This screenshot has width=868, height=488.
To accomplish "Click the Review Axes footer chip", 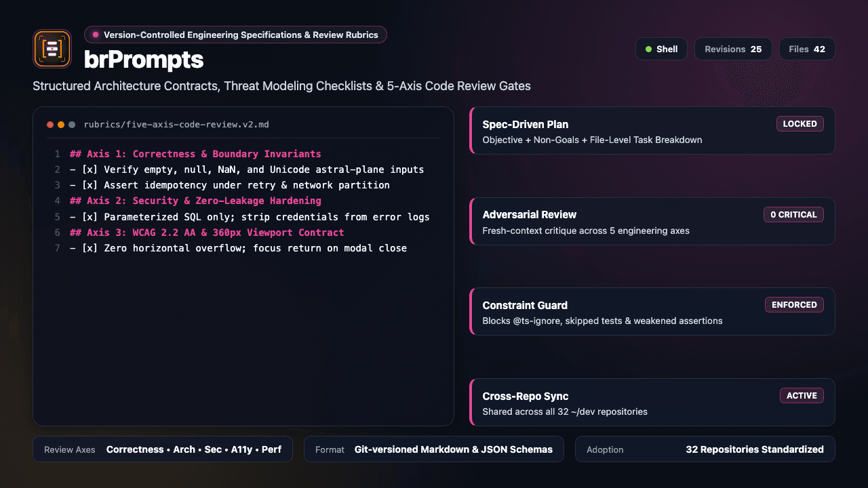I will [163, 449].
